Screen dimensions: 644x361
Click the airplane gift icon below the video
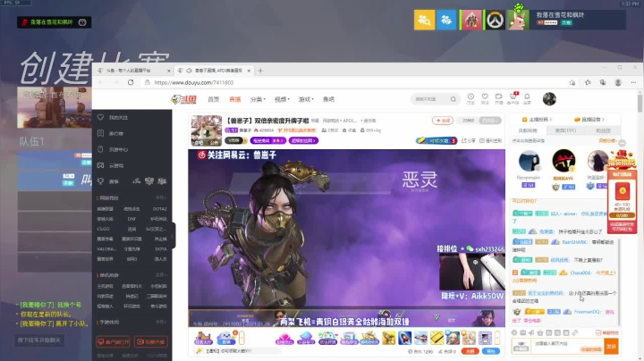(420, 338)
